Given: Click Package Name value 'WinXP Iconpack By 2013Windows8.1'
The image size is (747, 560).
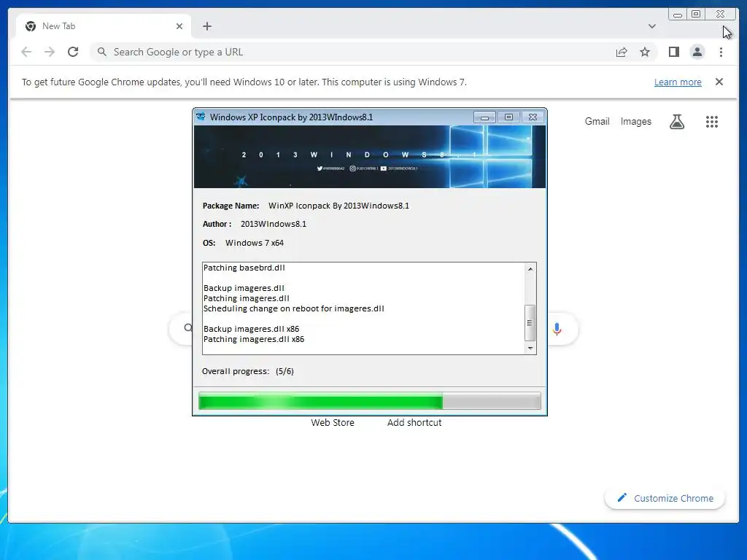Looking at the screenshot, I should click(x=338, y=206).
